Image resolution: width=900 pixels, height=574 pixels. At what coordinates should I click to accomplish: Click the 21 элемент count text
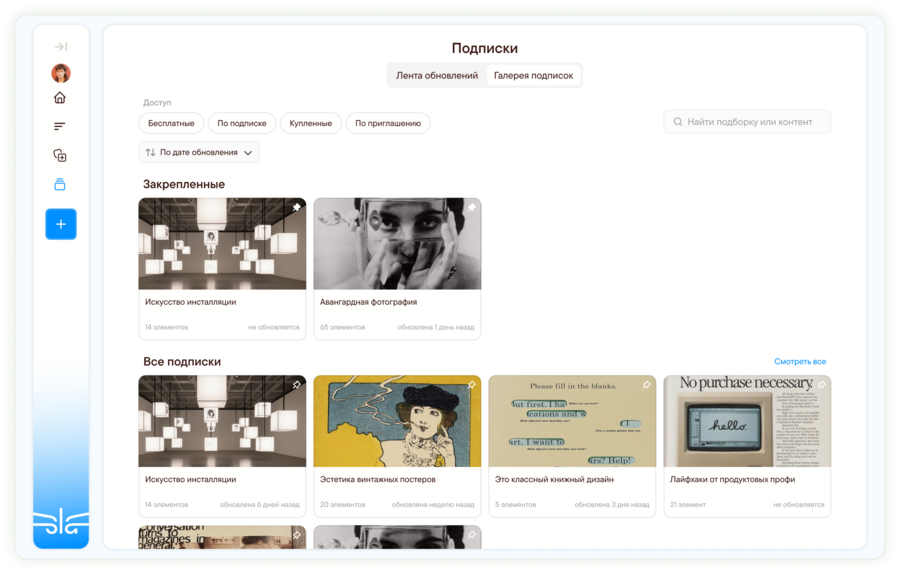[x=688, y=505]
